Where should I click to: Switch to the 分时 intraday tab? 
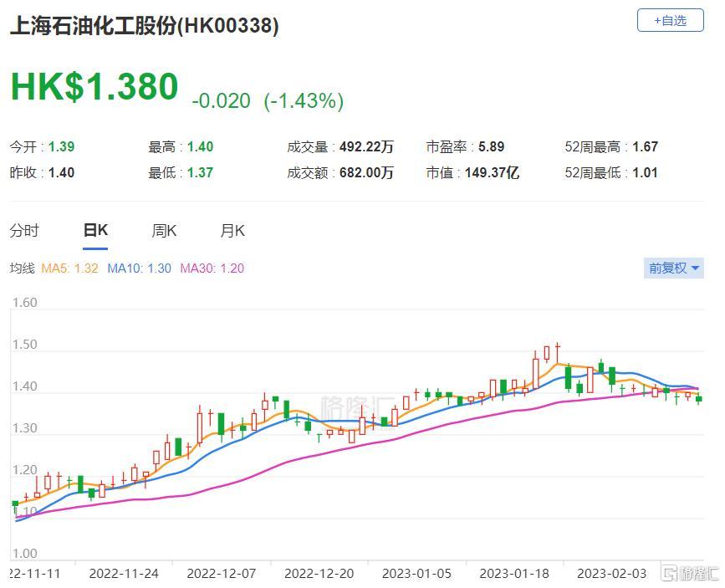[x=24, y=230]
